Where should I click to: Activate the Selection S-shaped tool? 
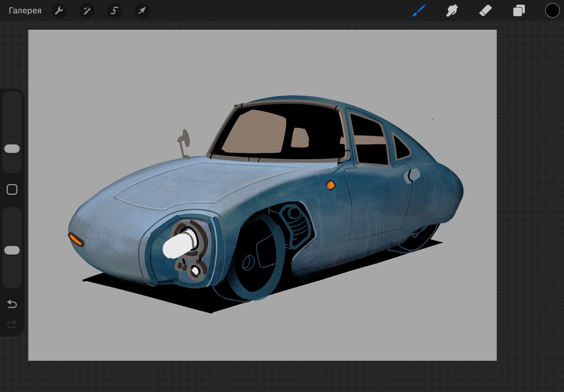pyautogui.click(x=114, y=10)
